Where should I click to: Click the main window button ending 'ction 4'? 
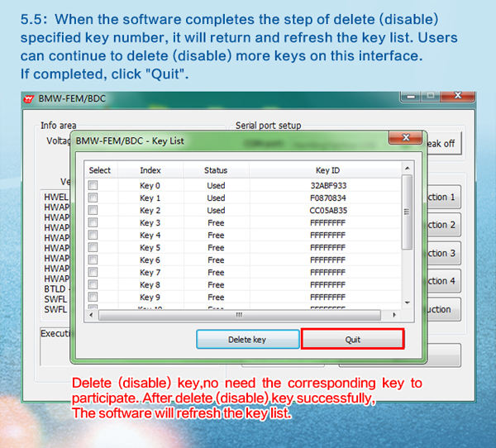[x=444, y=281]
